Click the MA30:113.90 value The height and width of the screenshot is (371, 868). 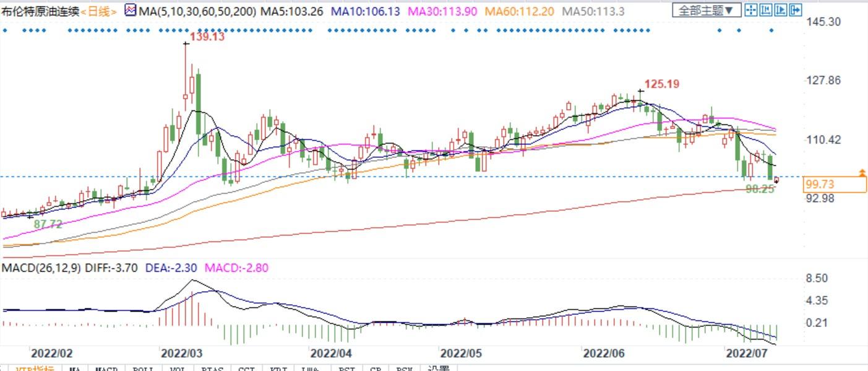(x=443, y=11)
